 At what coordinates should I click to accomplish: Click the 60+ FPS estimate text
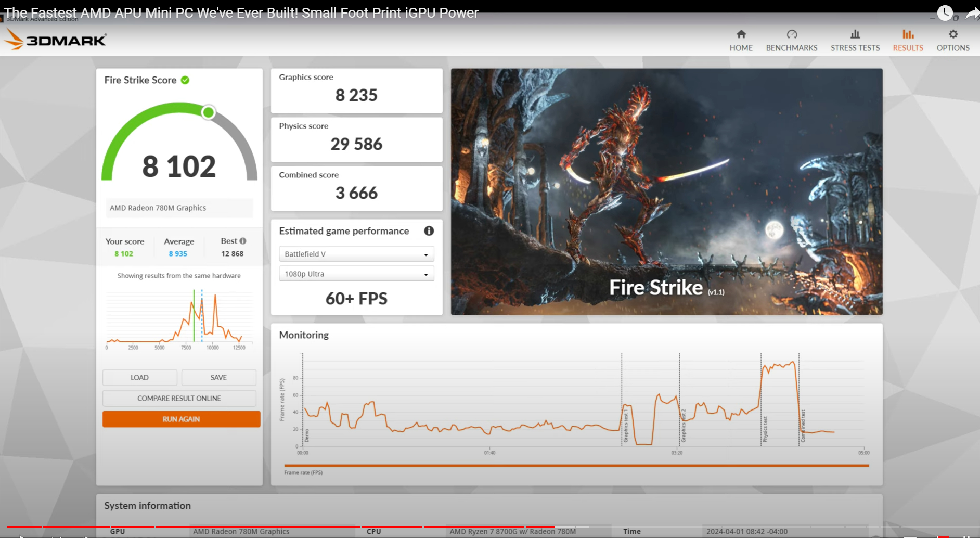(x=356, y=299)
